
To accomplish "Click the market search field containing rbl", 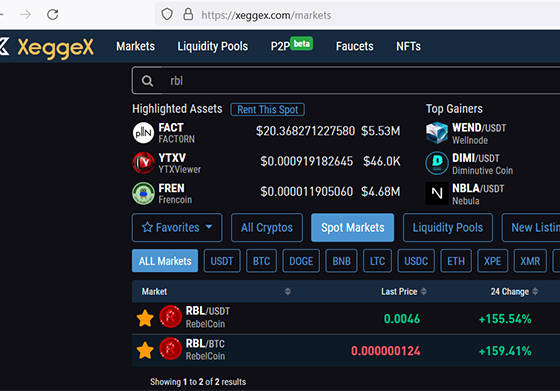I will pos(346,81).
